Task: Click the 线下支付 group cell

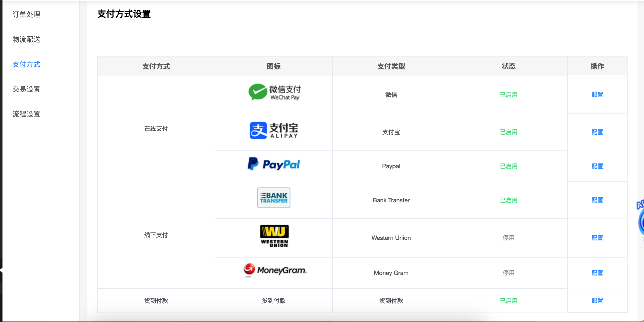Action: 156,235
